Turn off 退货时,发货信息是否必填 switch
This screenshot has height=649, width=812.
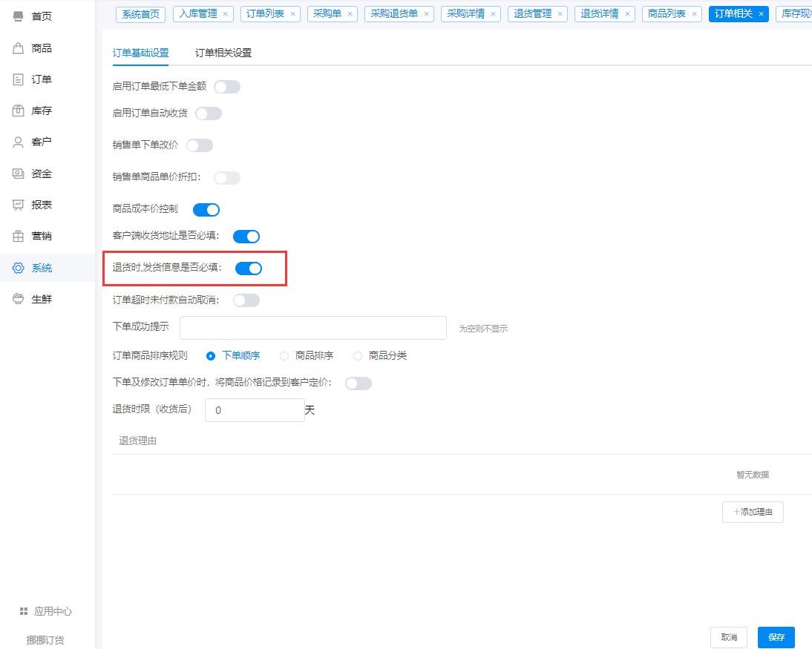tap(249, 269)
